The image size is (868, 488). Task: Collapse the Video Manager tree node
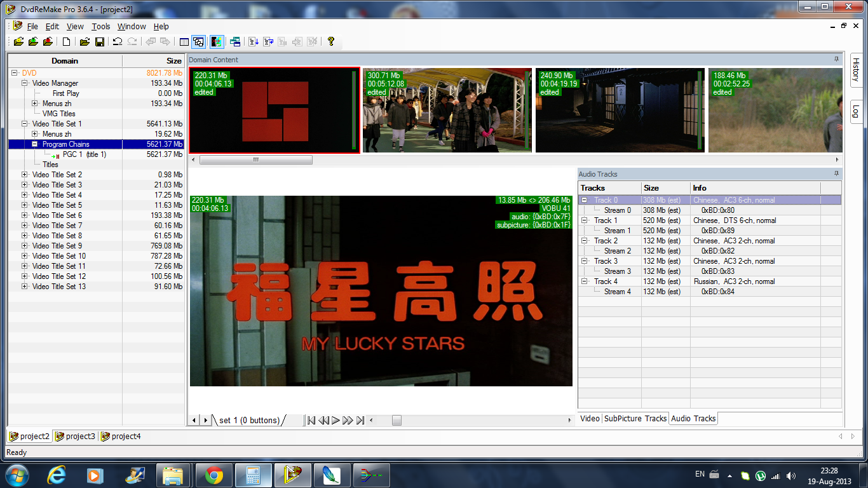25,83
